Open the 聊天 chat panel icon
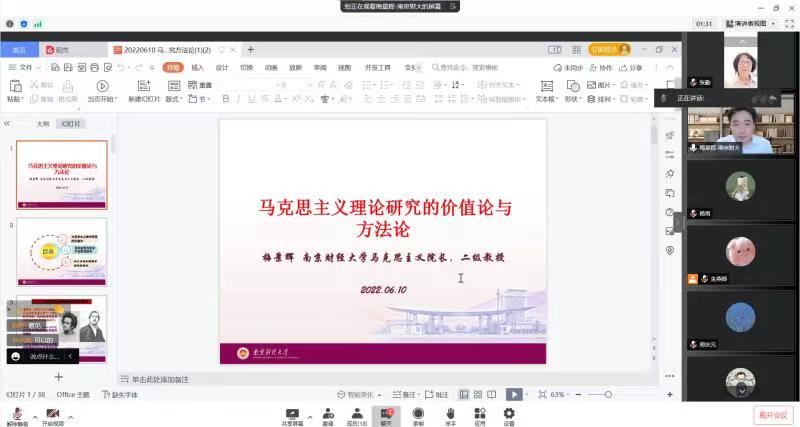 (386, 413)
